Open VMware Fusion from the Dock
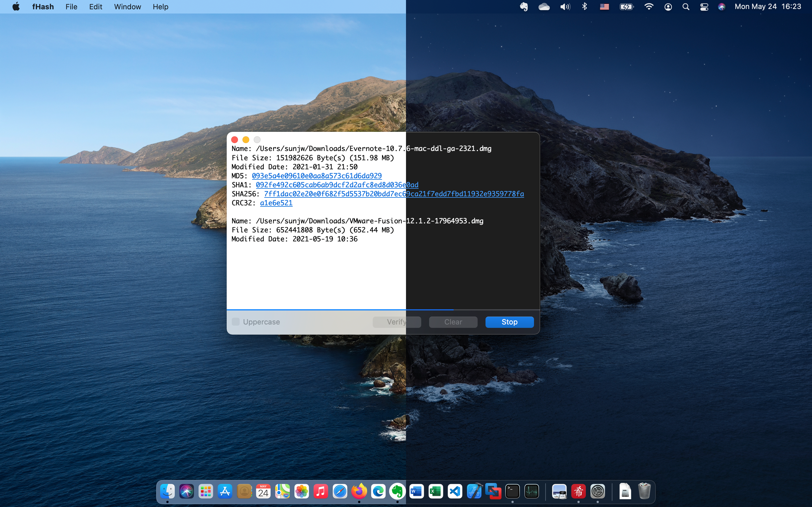Image resolution: width=812 pixels, height=507 pixels. (493, 491)
